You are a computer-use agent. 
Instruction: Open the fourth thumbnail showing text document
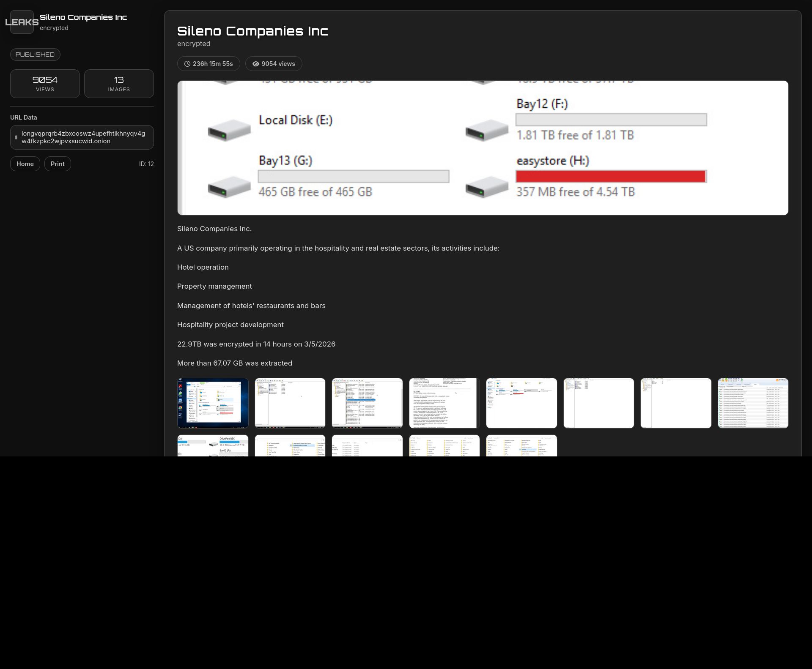tap(444, 403)
